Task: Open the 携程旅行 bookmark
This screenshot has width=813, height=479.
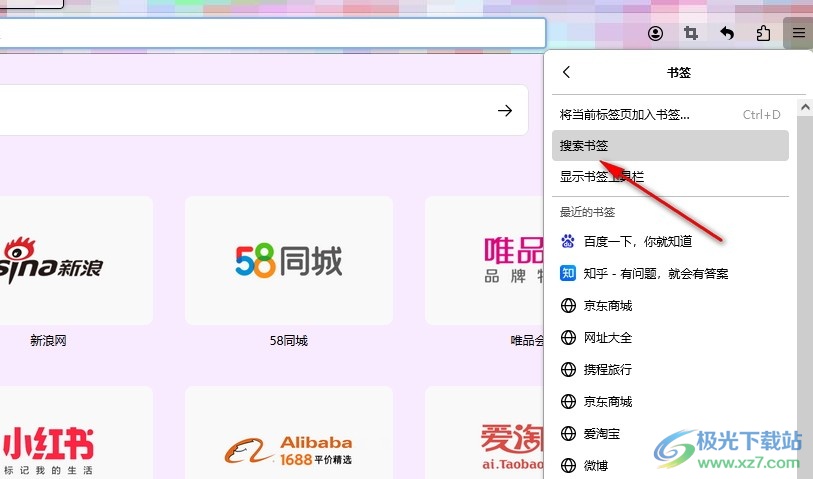Action: 670,370
